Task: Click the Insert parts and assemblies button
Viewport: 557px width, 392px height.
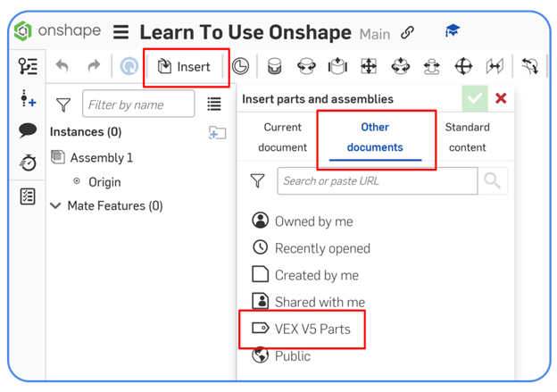Action: [184, 66]
